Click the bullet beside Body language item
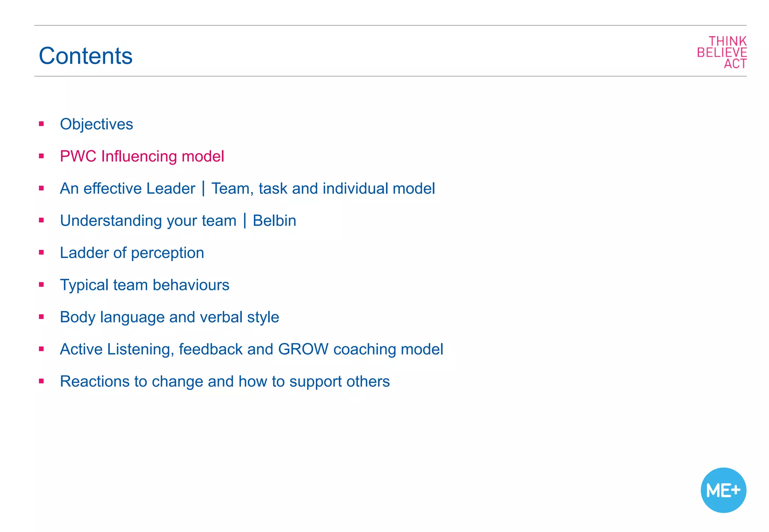 pyautogui.click(x=41, y=317)
